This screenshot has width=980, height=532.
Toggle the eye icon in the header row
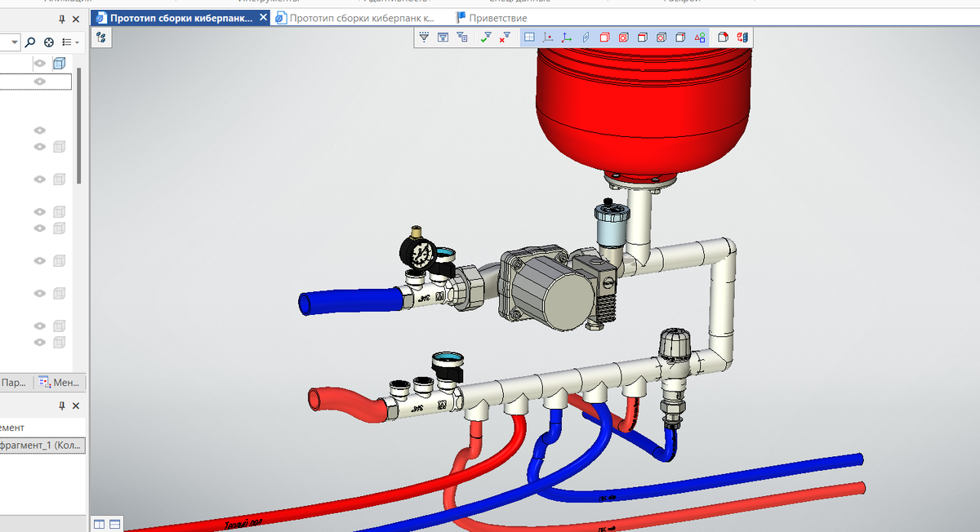pos(39,64)
